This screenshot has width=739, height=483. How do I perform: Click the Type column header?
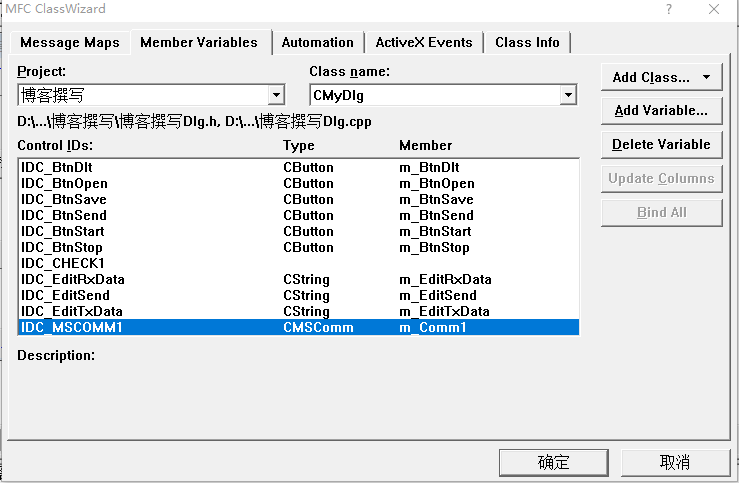coord(299,145)
